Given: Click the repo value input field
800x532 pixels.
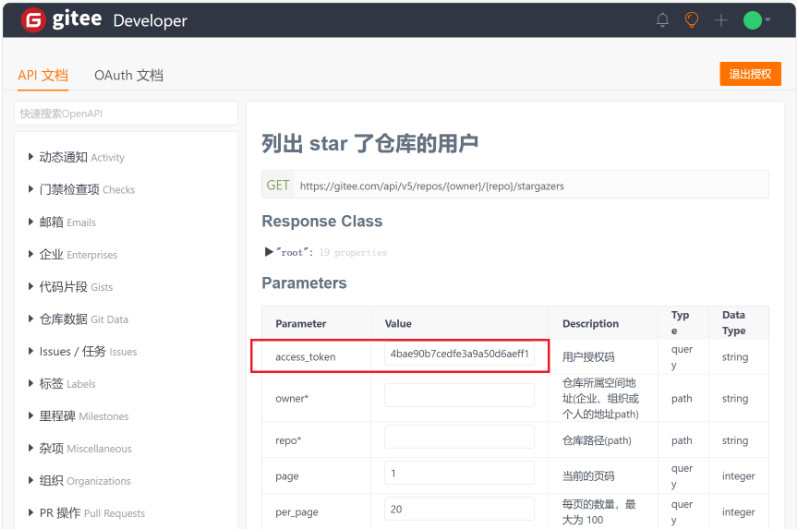Looking at the screenshot, I should [459, 437].
